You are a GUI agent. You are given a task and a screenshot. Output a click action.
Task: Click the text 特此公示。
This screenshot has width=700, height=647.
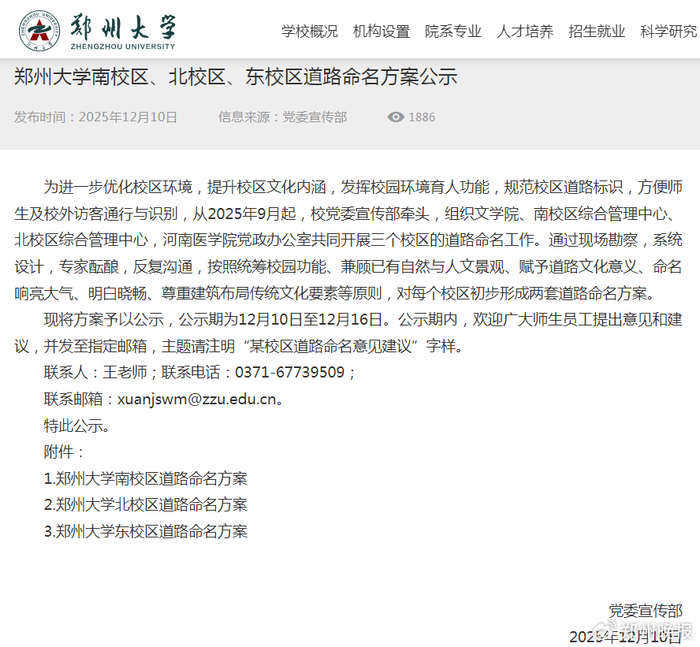(77, 426)
